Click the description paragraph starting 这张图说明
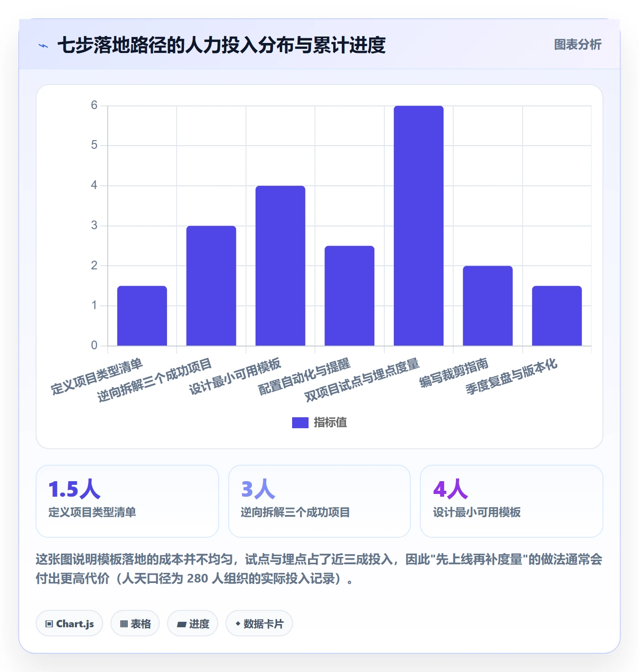 point(319,569)
